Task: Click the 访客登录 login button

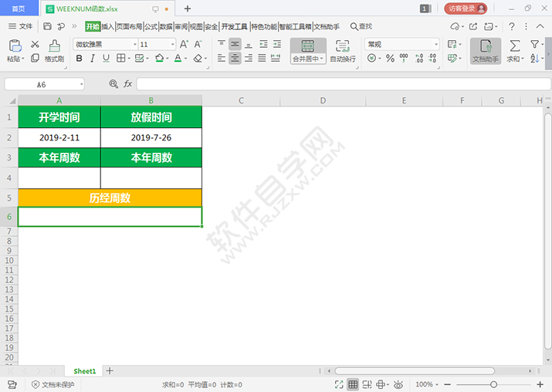Action: coord(466,8)
